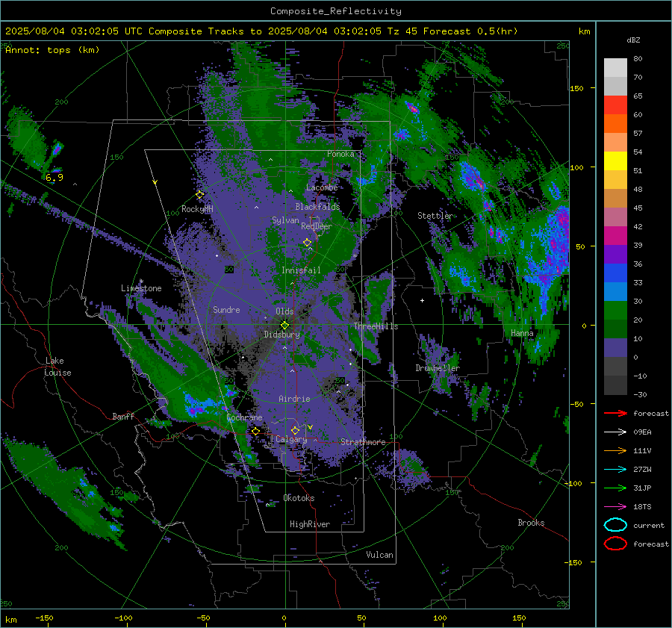The image size is (672, 628).
Task: Click the Olds city label
Action: tap(284, 311)
